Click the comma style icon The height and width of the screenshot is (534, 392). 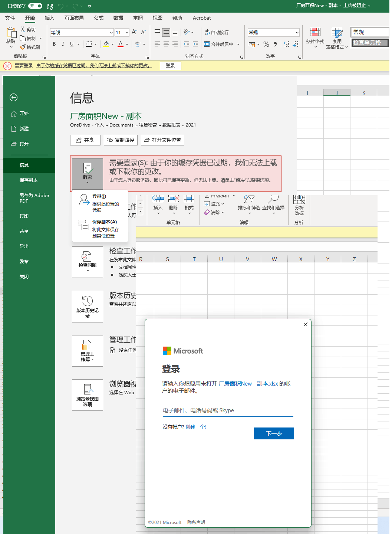275,44
